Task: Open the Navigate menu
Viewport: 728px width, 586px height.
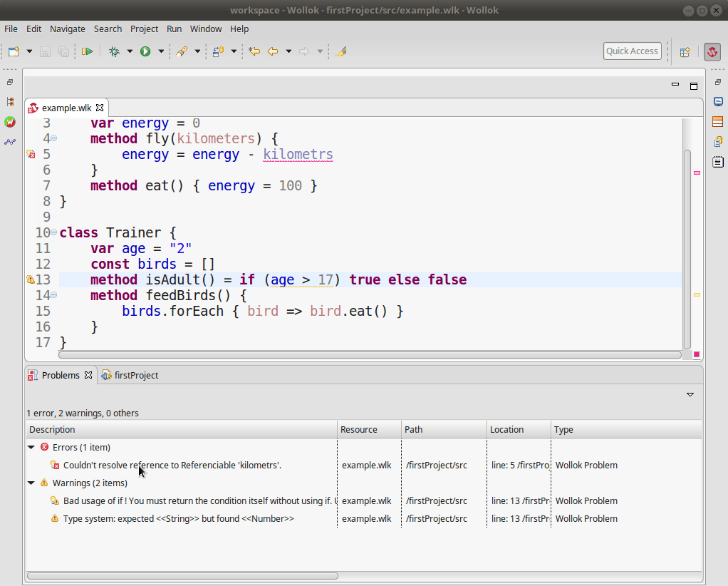Action: click(x=67, y=29)
